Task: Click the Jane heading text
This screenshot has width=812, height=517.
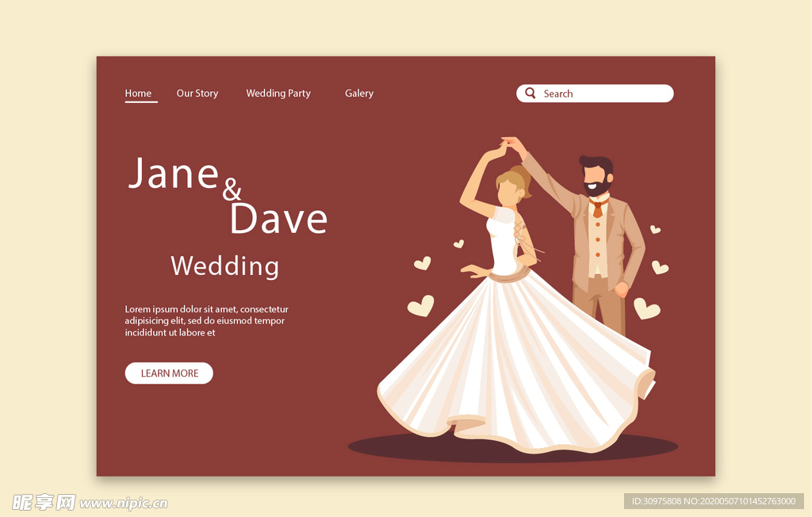Action: click(174, 173)
